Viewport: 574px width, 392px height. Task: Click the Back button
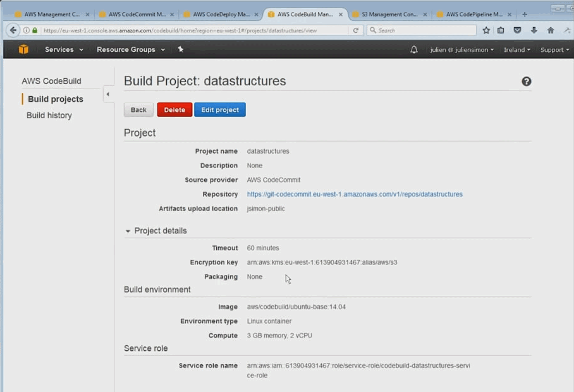click(x=138, y=110)
